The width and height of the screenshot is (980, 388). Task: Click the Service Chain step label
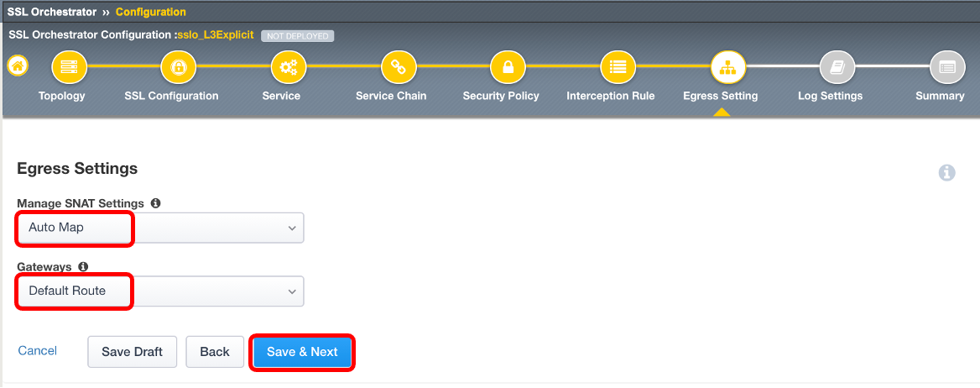click(391, 96)
